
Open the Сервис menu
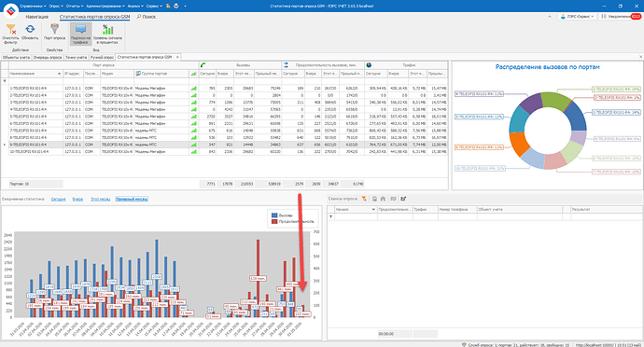154,7
